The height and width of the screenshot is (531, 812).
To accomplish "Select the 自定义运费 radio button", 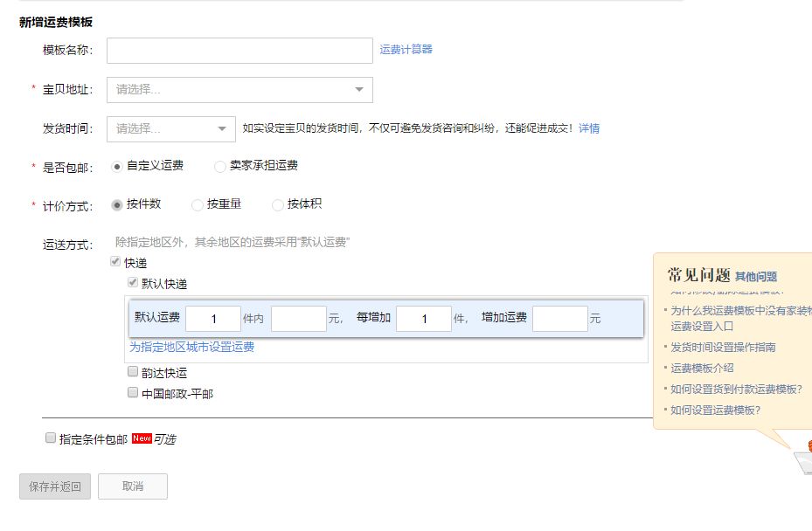I will [x=117, y=166].
